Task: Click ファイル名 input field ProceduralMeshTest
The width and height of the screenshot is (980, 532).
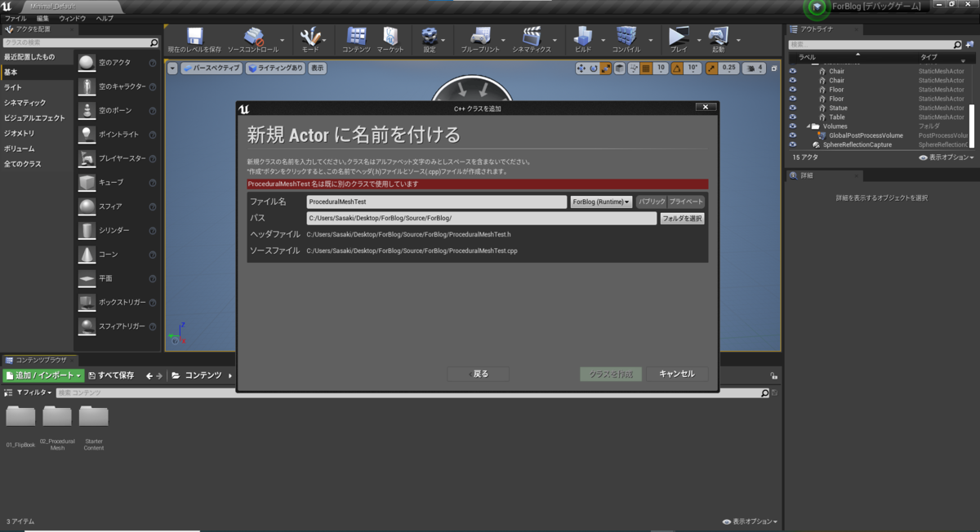Action: pyautogui.click(x=437, y=202)
